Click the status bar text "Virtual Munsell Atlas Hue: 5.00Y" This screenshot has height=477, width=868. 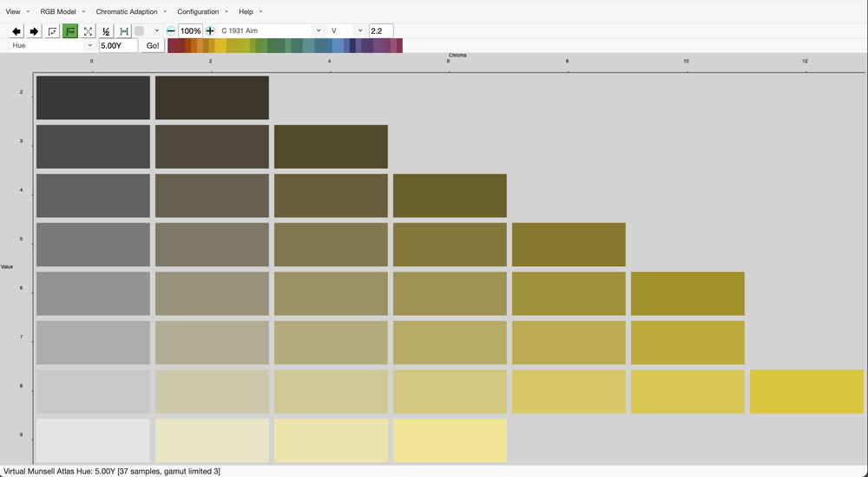coord(59,472)
